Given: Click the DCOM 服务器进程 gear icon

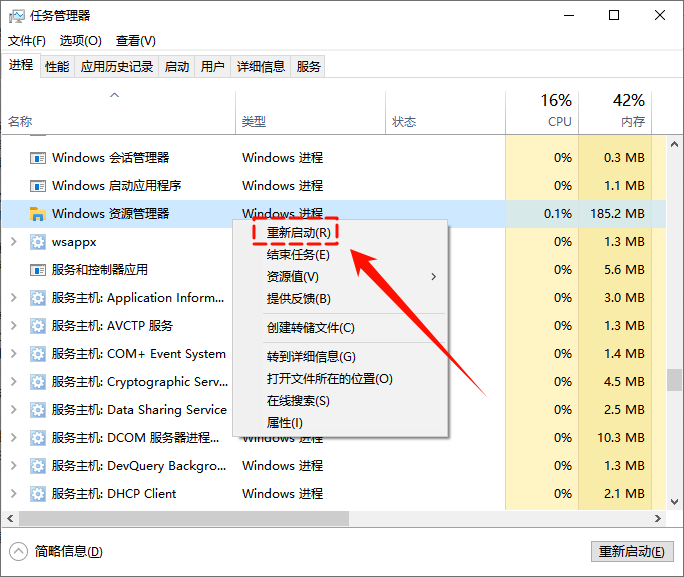Looking at the screenshot, I should click(38, 438).
